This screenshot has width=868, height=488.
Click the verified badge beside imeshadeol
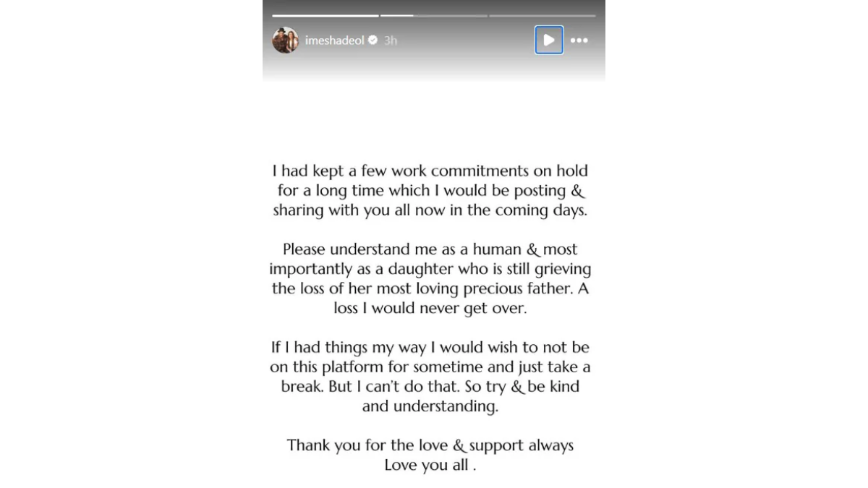point(373,40)
